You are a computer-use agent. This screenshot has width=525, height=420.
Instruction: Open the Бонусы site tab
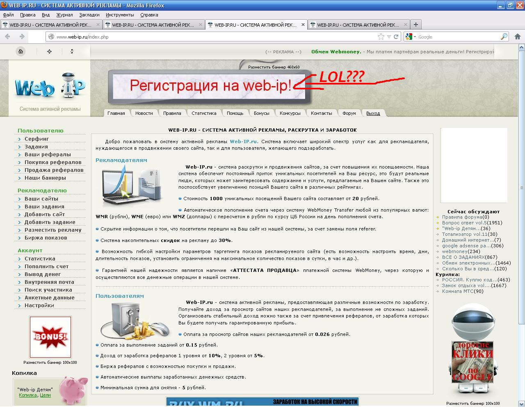click(x=262, y=113)
